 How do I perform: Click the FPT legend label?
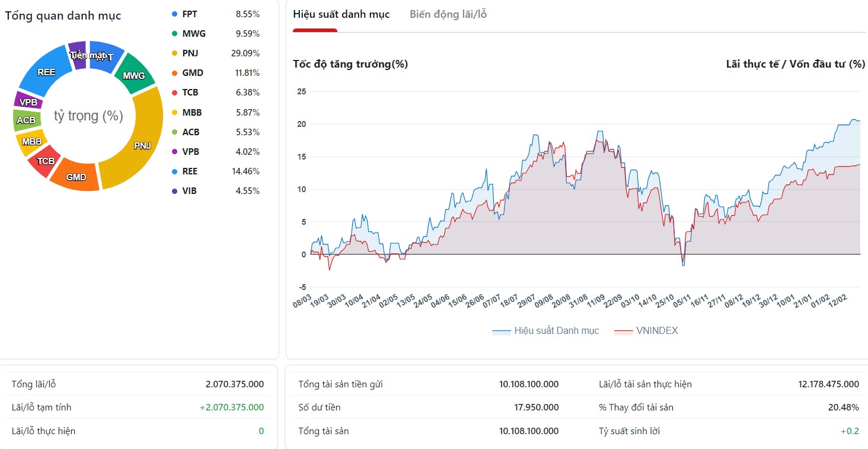click(190, 14)
